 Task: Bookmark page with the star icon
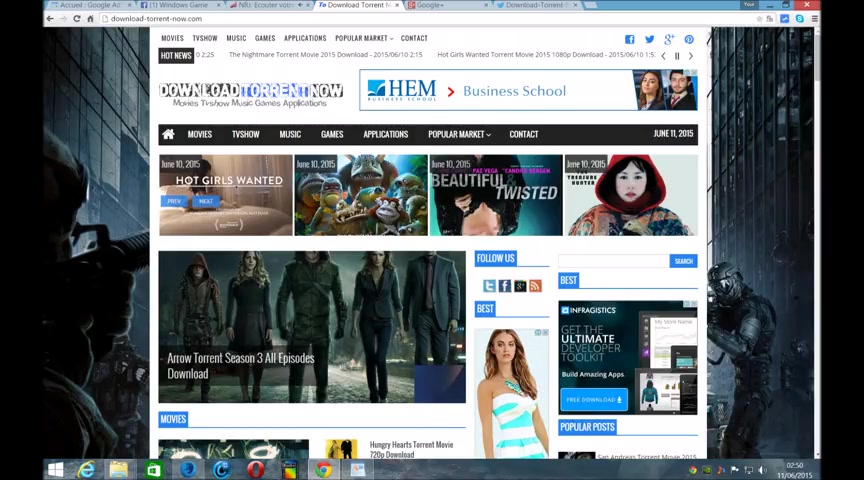pos(759,19)
